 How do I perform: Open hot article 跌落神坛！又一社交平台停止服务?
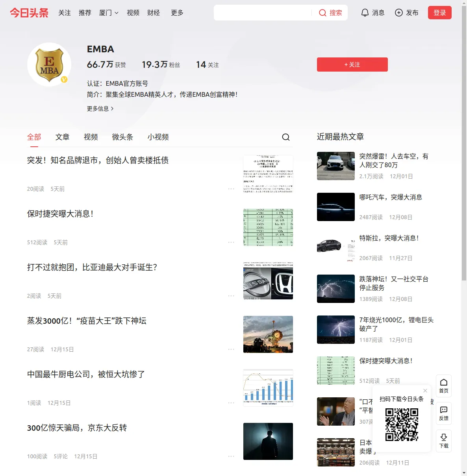(394, 283)
